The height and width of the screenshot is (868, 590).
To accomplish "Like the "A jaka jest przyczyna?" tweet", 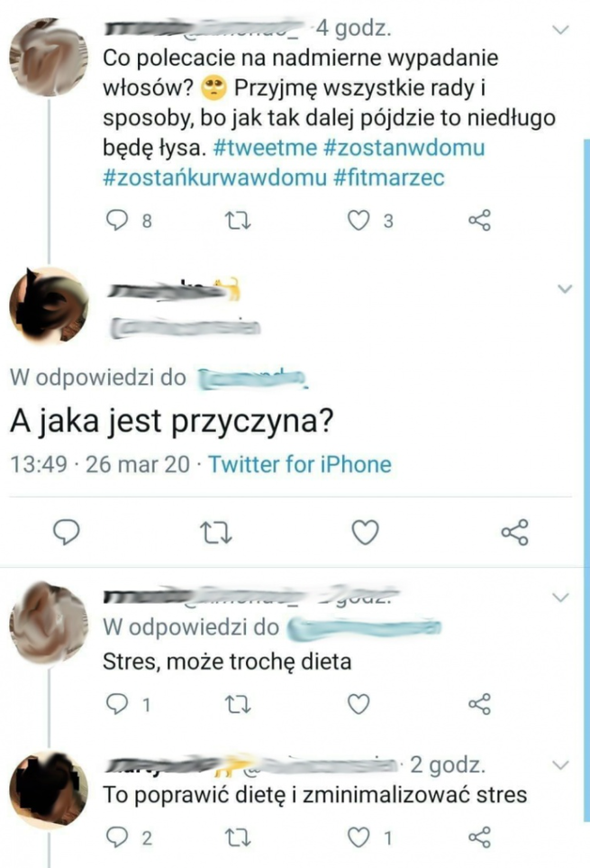I will pyautogui.click(x=366, y=533).
